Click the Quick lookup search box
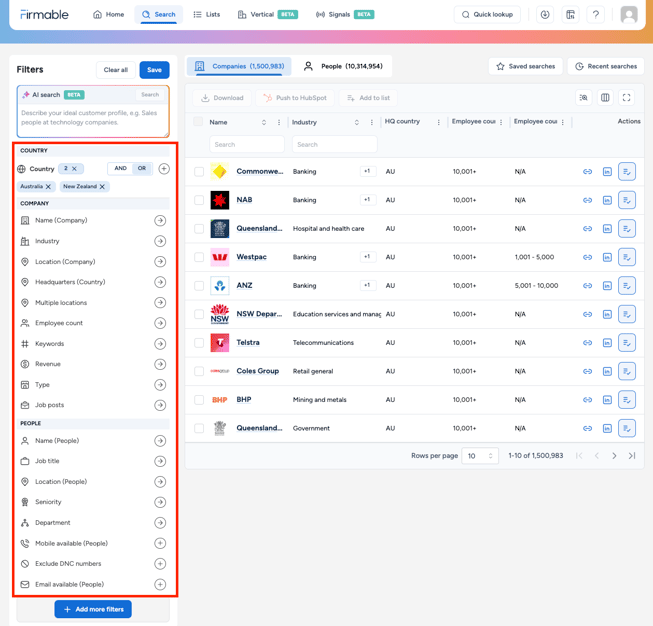This screenshot has height=626, width=653. [x=487, y=15]
